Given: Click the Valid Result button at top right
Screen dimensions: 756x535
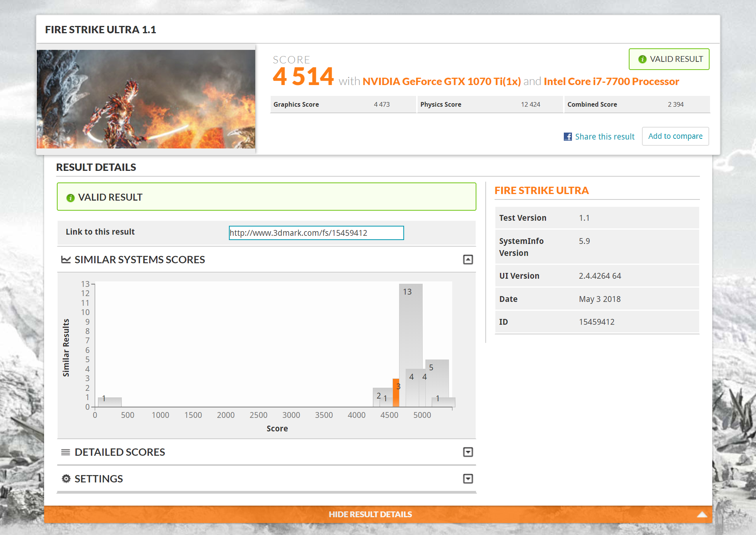Looking at the screenshot, I should coord(669,59).
